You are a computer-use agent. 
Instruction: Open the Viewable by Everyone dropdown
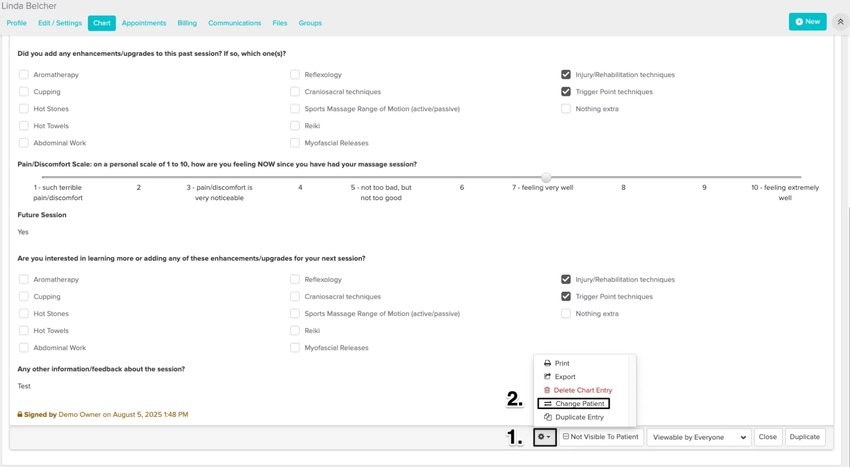(699, 437)
